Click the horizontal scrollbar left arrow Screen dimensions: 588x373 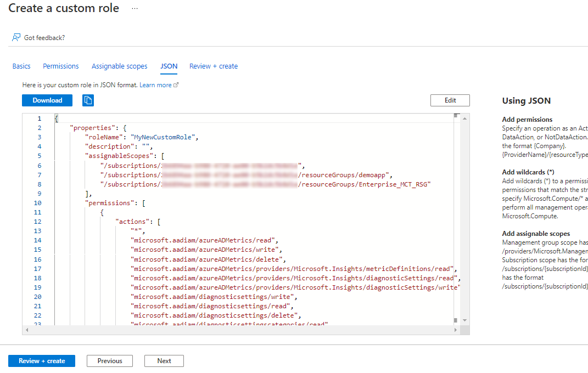(26, 330)
